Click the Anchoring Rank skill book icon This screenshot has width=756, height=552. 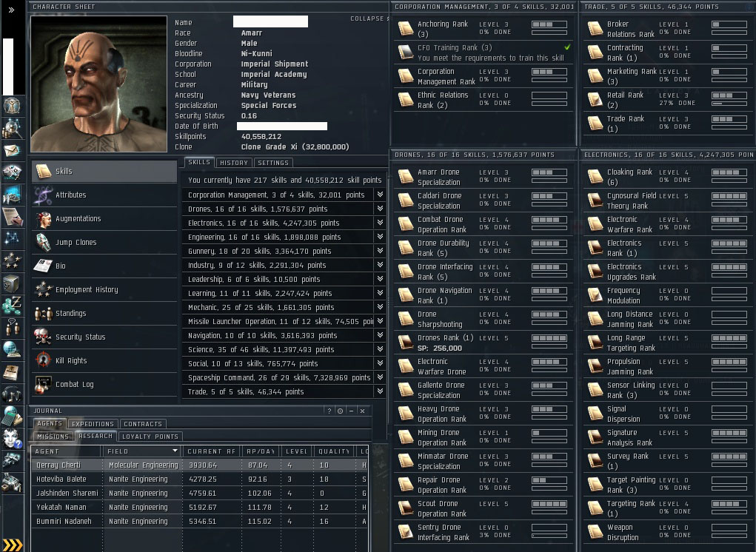(x=406, y=28)
